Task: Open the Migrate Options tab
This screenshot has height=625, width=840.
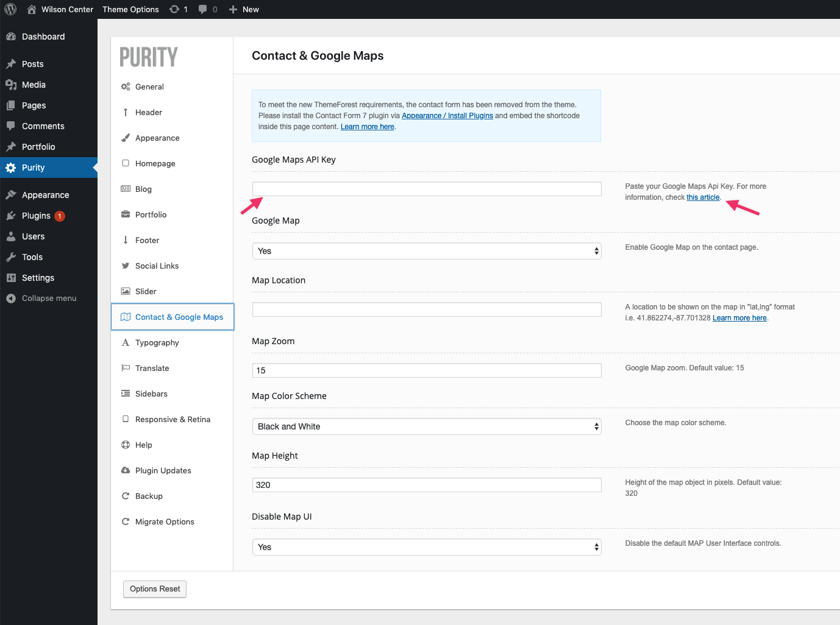Action: tap(173, 521)
